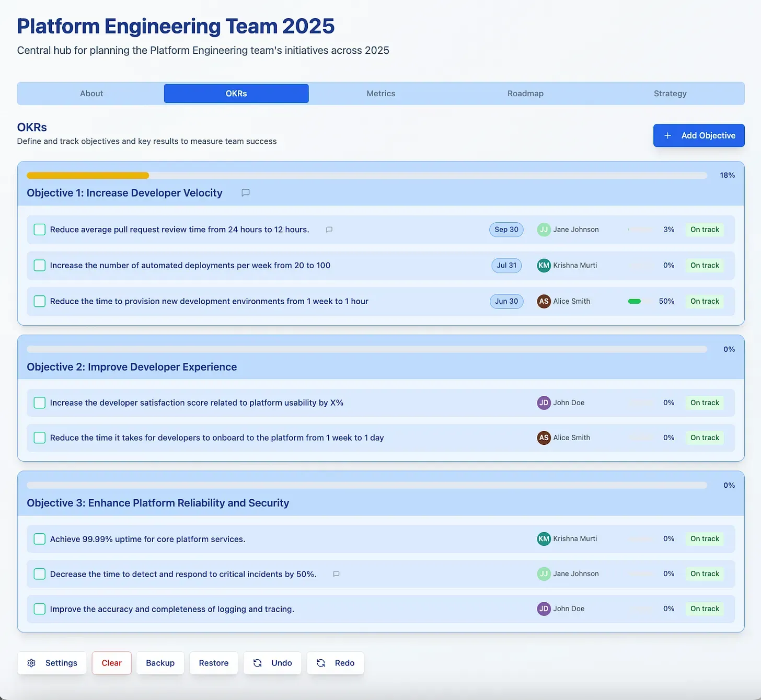The width and height of the screenshot is (761, 700).
Task: Click Alice Smith avatar on provision environments row
Action: click(x=544, y=301)
